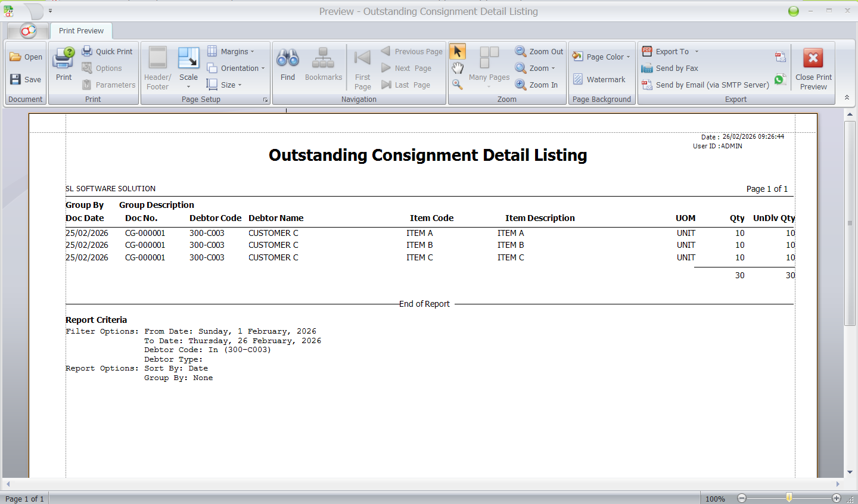Adjust the zoom slider at the bottom
This screenshot has width=858, height=504.
[x=789, y=499]
